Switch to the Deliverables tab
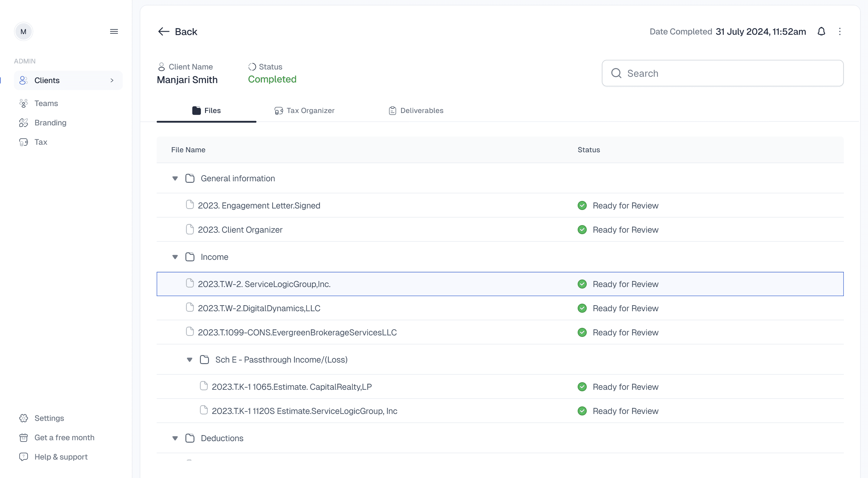Viewport: 868px width, 478px height. 416,110
